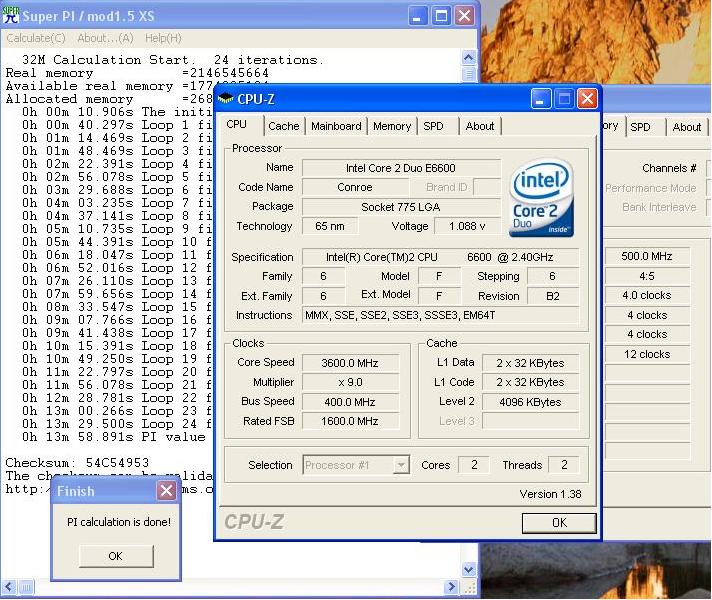Image resolution: width=712 pixels, height=600 pixels.
Task: Open the Processor #1 selection dropdown
Action: click(x=400, y=465)
